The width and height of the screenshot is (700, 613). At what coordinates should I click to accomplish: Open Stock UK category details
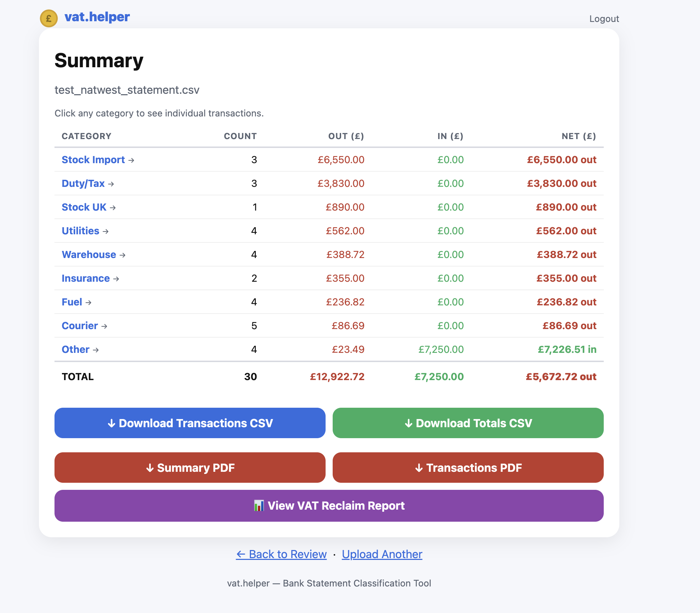pos(84,207)
